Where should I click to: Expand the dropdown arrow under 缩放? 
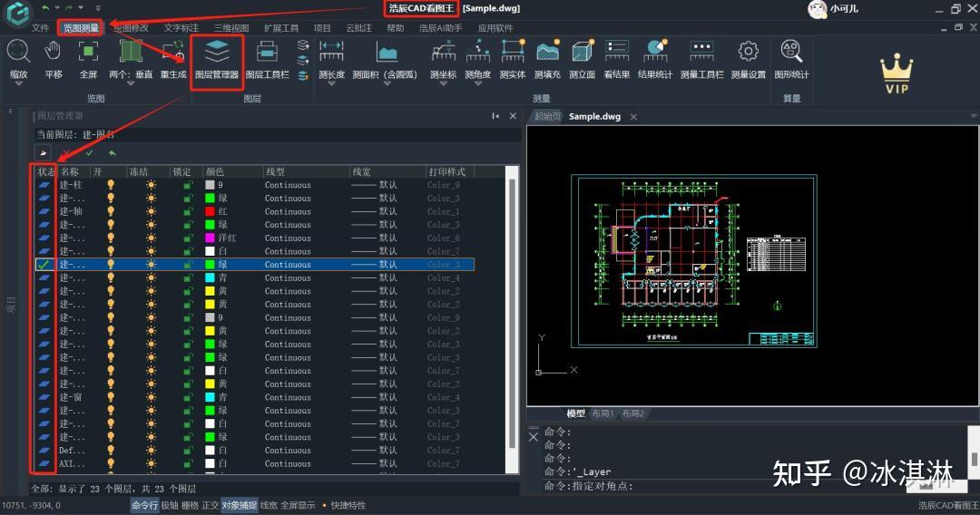coord(18,83)
